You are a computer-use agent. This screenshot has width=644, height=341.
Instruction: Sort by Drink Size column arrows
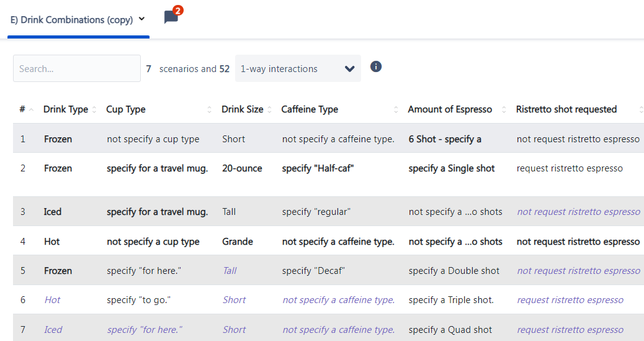click(x=270, y=109)
